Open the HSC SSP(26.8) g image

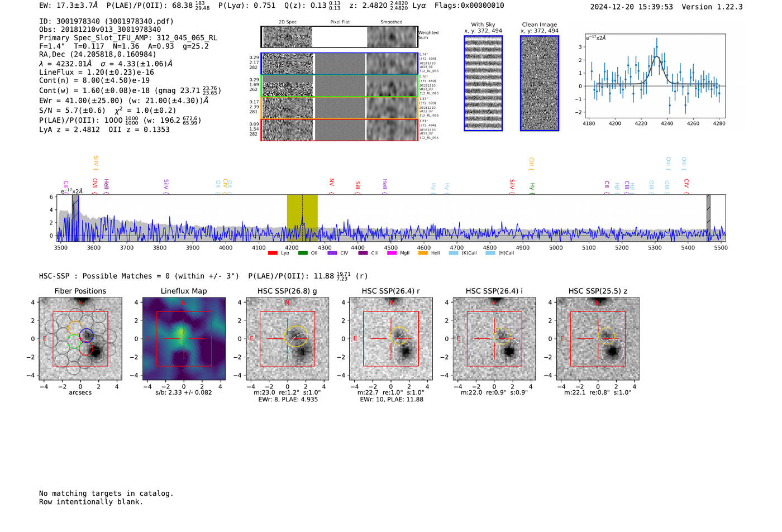coord(287,339)
